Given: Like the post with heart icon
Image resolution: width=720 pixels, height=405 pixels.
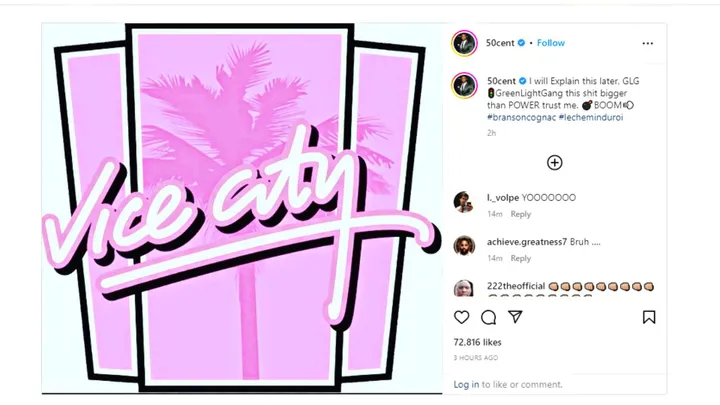Looking at the screenshot, I should (461, 317).
